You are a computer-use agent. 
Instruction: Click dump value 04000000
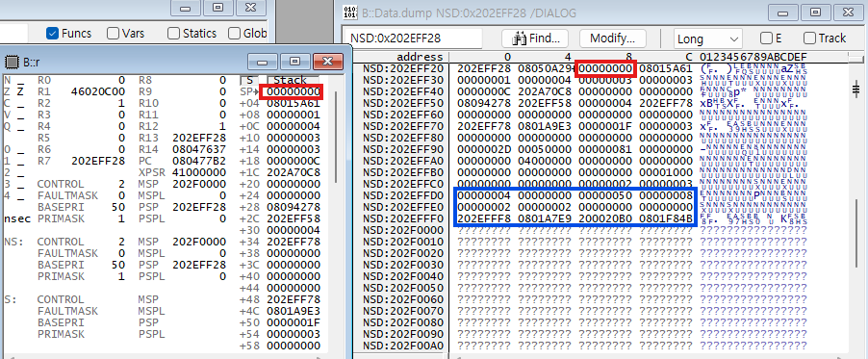click(x=544, y=161)
